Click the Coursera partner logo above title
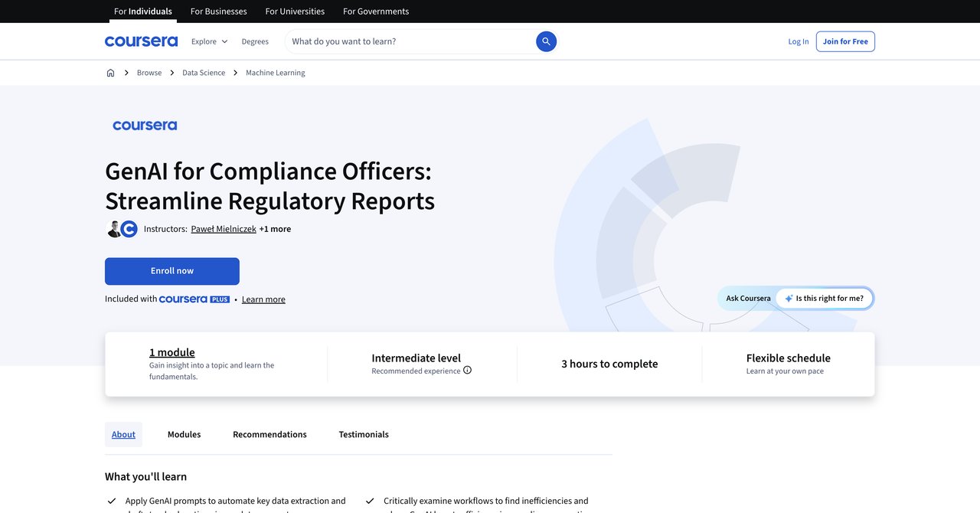 point(145,126)
